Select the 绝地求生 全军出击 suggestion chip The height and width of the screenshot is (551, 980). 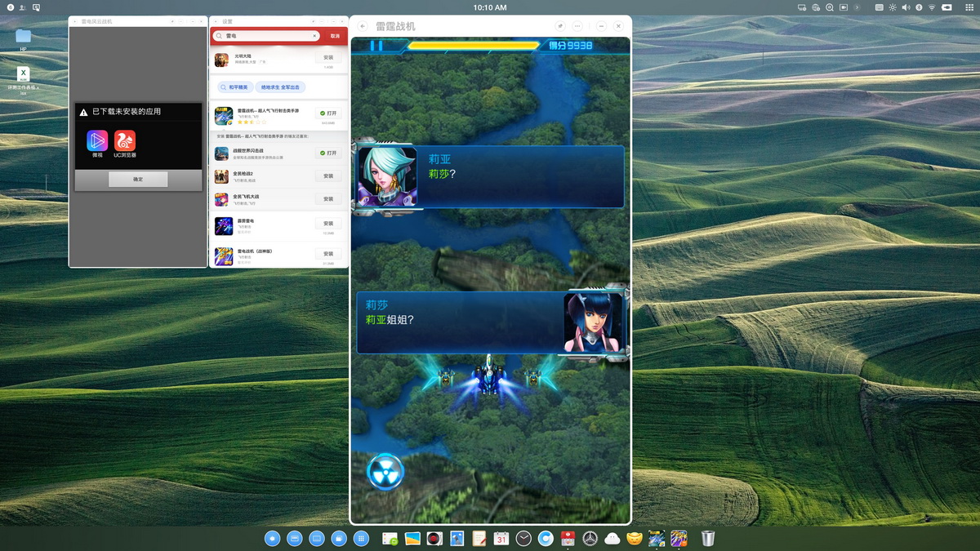(279, 87)
